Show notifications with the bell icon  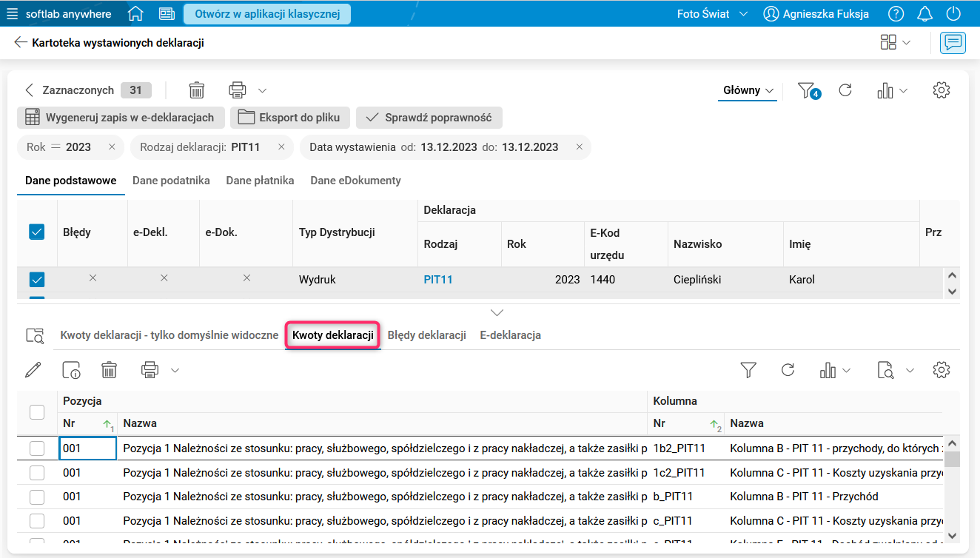coord(925,14)
